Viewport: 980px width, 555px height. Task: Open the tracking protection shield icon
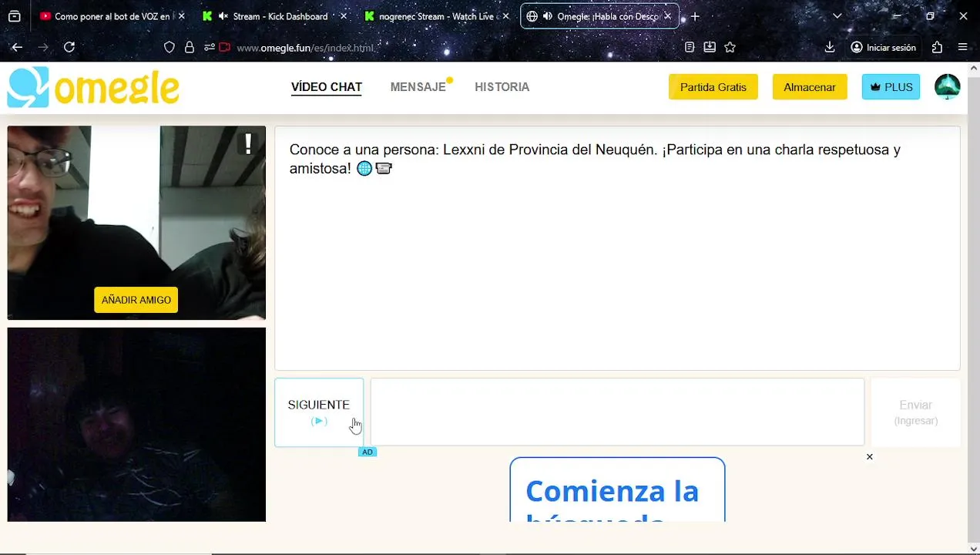click(x=170, y=47)
